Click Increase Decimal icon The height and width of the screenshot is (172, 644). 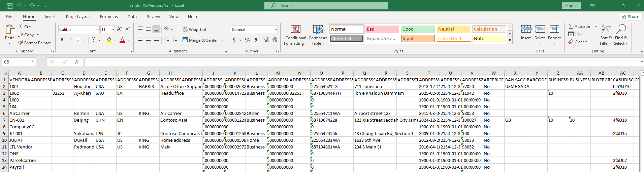click(266, 40)
